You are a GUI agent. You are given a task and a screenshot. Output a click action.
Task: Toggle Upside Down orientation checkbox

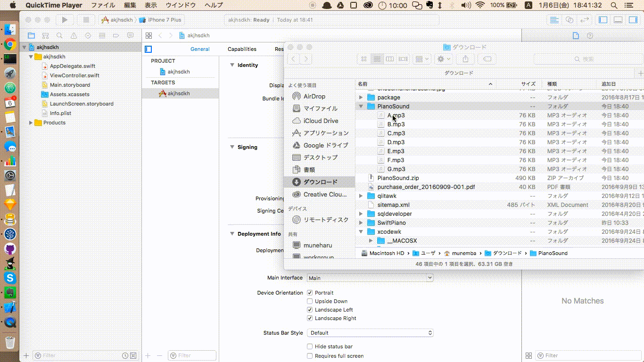pyautogui.click(x=310, y=301)
